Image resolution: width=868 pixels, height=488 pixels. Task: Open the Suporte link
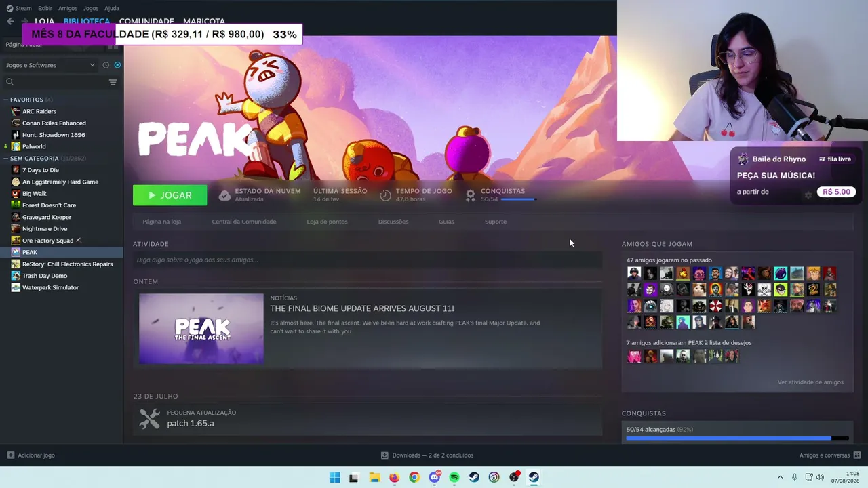tap(496, 222)
